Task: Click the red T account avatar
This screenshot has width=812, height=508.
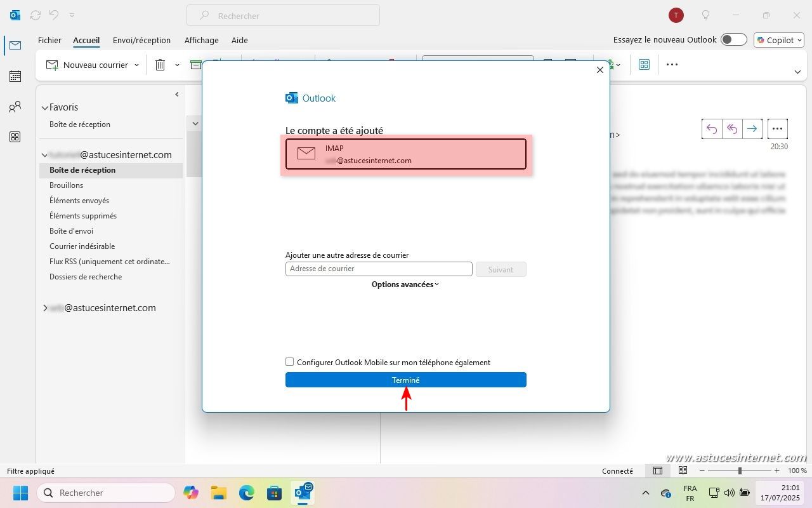Action: click(x=676, y=15)
